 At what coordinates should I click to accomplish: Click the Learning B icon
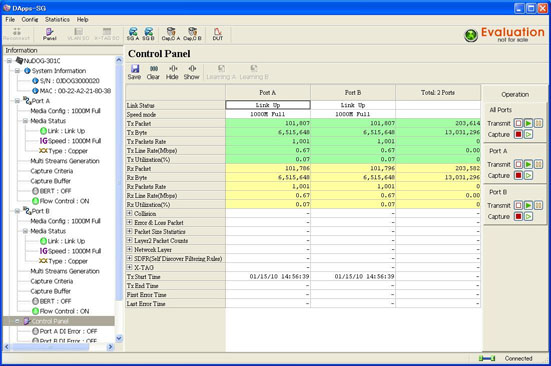coord(254,72)
